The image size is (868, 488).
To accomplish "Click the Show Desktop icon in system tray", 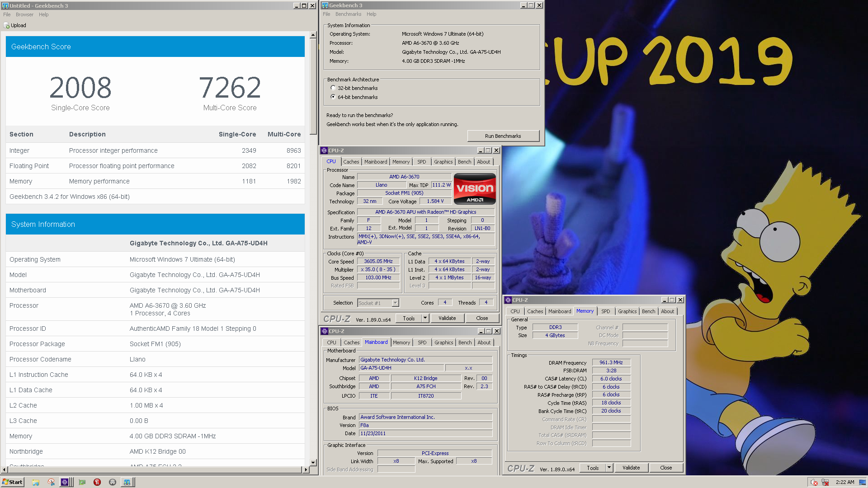I will tap(863, 482).
